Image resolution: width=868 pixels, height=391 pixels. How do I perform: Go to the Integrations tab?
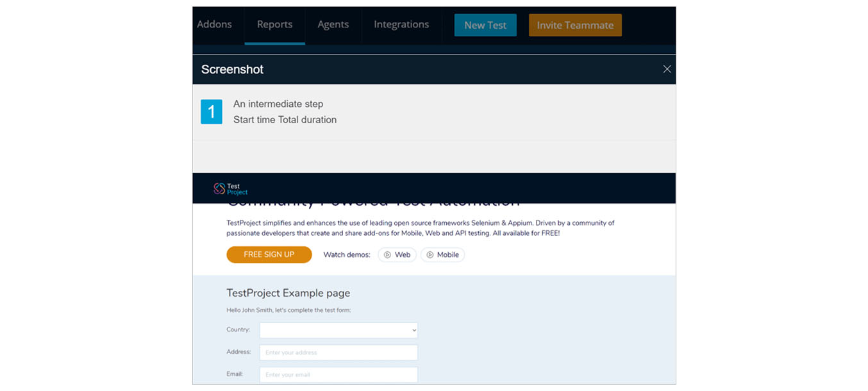(401, 24)
